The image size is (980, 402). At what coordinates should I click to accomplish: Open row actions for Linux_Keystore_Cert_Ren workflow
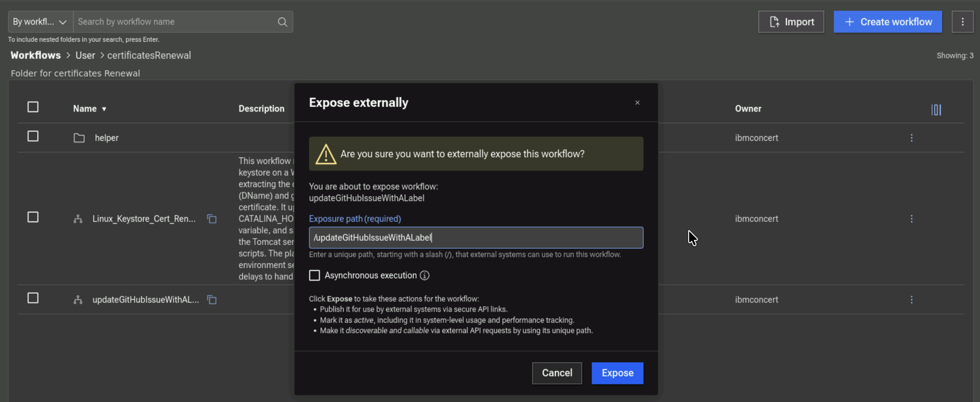coord(911,219)
